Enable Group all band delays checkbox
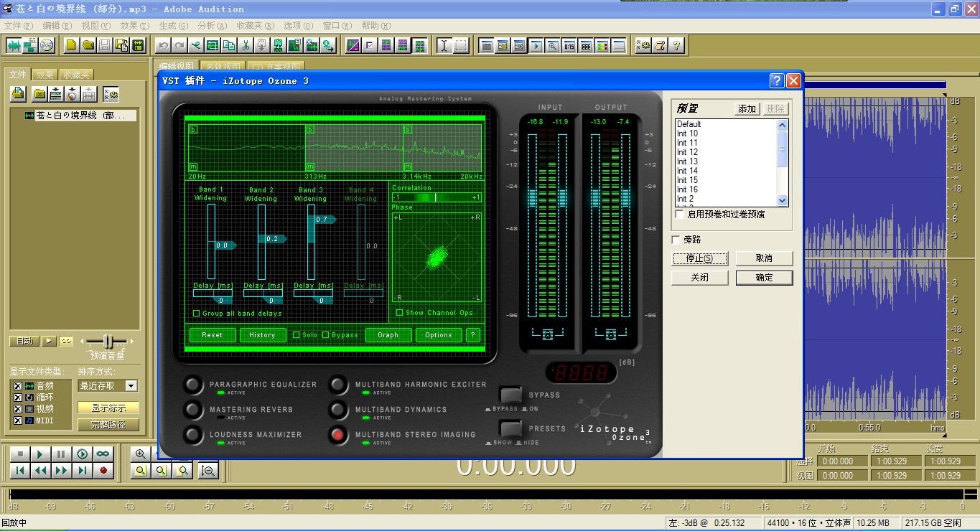The image size is (980, 531). click(197, 314)
